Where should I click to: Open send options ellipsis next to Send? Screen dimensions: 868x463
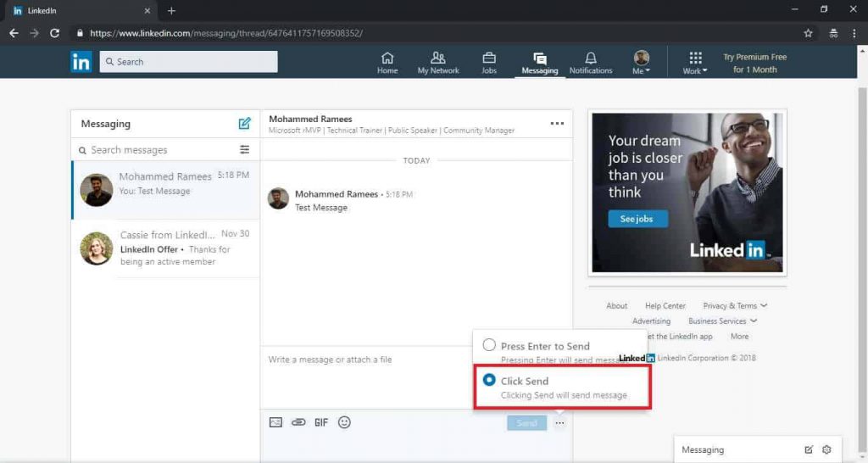click(559, 423)
